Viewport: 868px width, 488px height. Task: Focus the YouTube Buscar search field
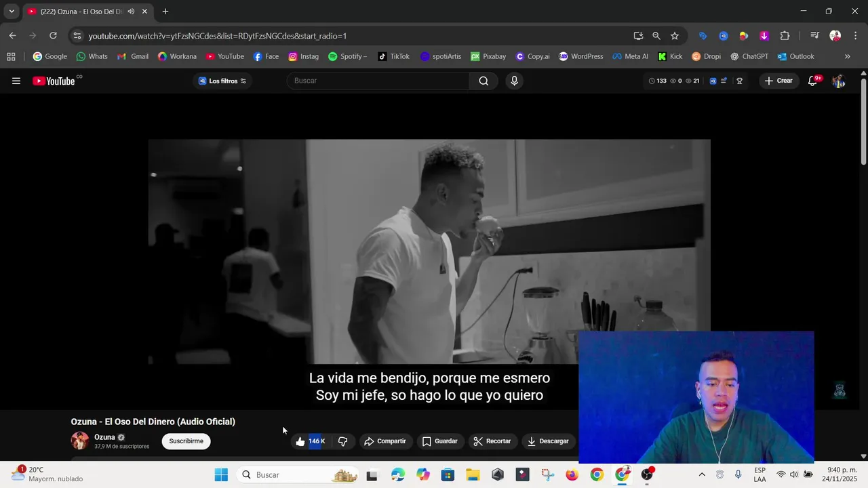378,81
